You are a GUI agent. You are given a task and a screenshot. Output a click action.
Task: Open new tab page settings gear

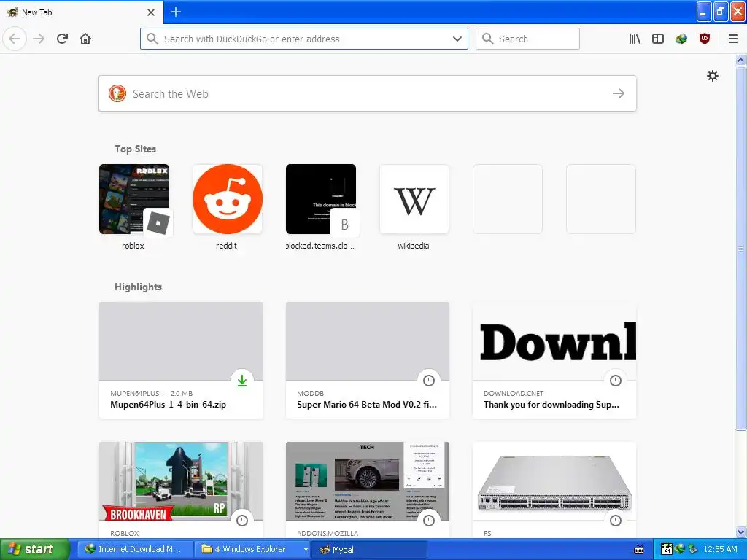coord(712,76)
